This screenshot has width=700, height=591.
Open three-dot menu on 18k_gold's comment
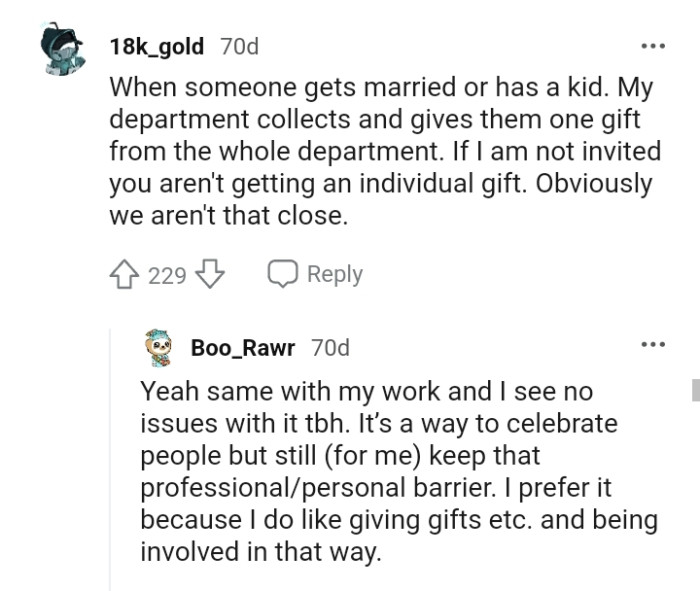tap(652, 46)
